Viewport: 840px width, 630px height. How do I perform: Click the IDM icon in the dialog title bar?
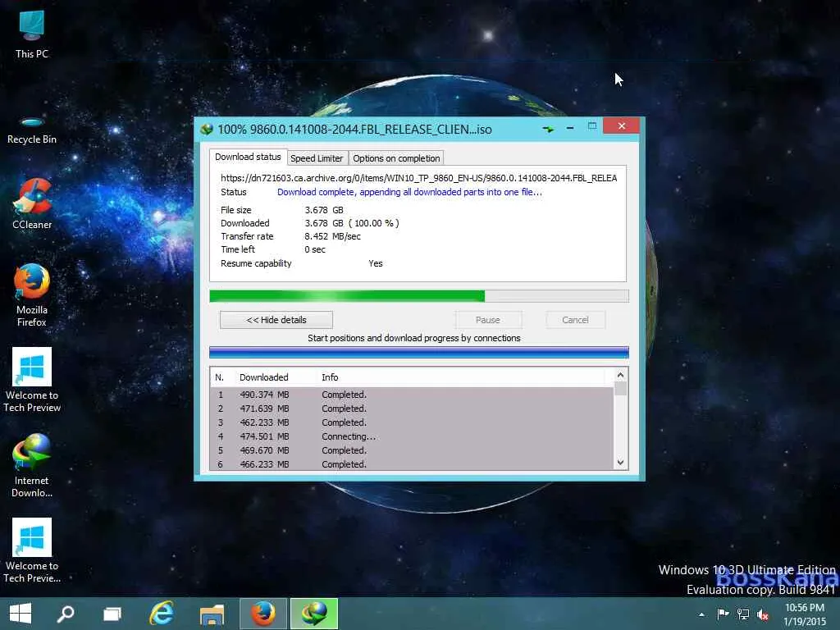tap(207, 129)
